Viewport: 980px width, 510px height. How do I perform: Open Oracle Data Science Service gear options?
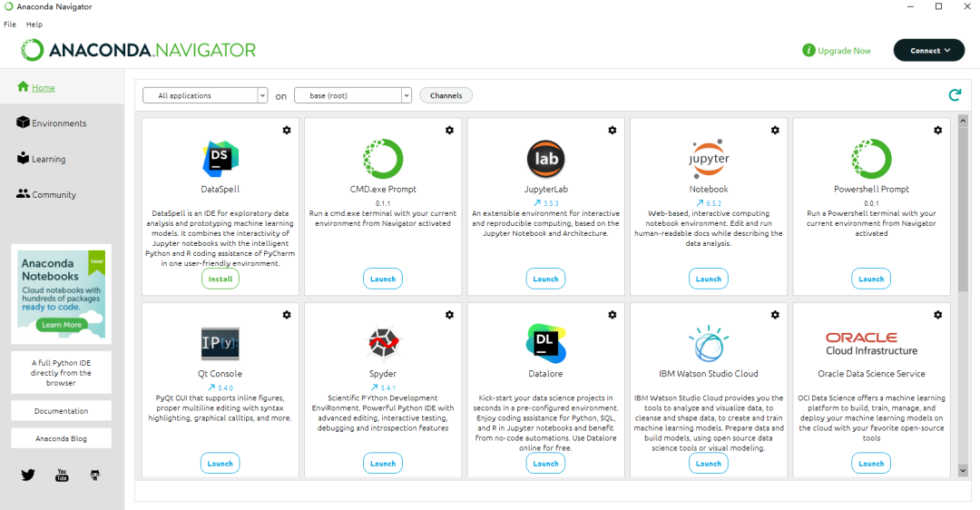point(937,315)
